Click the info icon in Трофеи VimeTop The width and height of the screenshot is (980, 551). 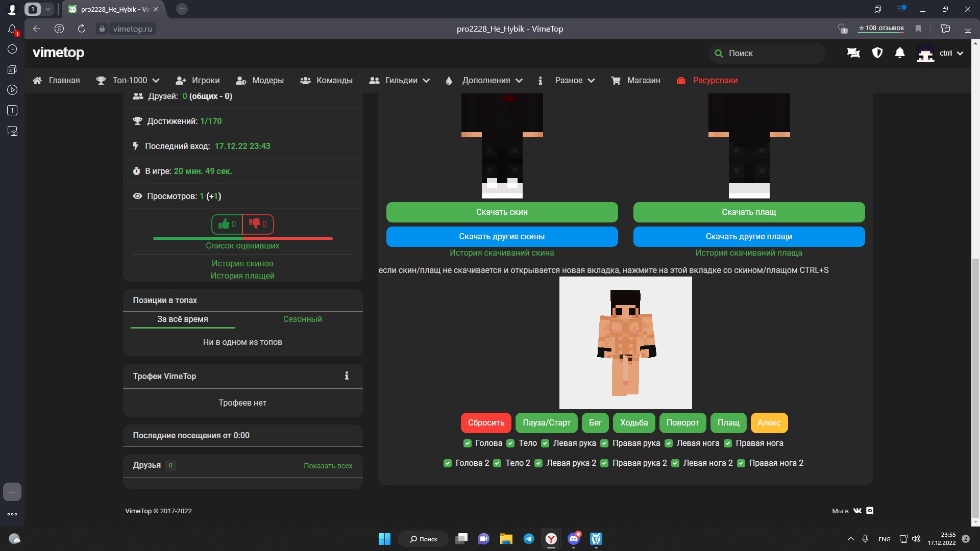pyautogui.click(x=347, y=376)
